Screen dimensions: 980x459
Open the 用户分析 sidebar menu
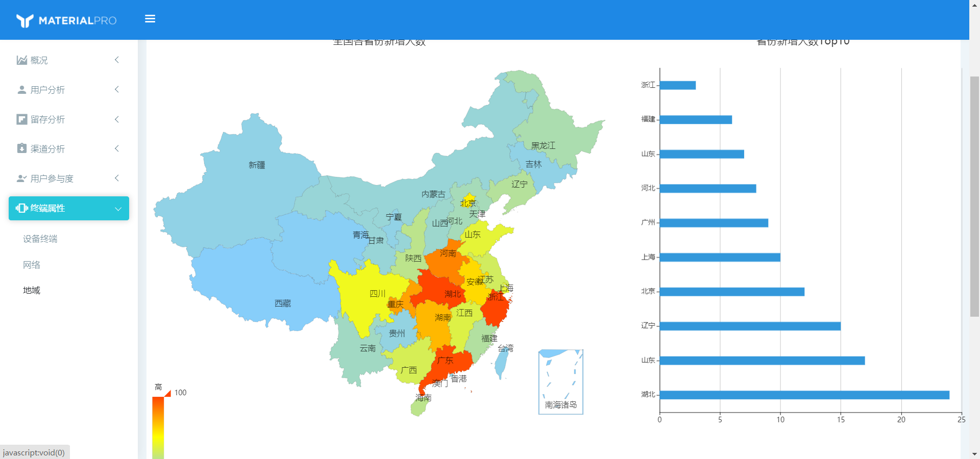pyautogui.click(x=69, y=90)
